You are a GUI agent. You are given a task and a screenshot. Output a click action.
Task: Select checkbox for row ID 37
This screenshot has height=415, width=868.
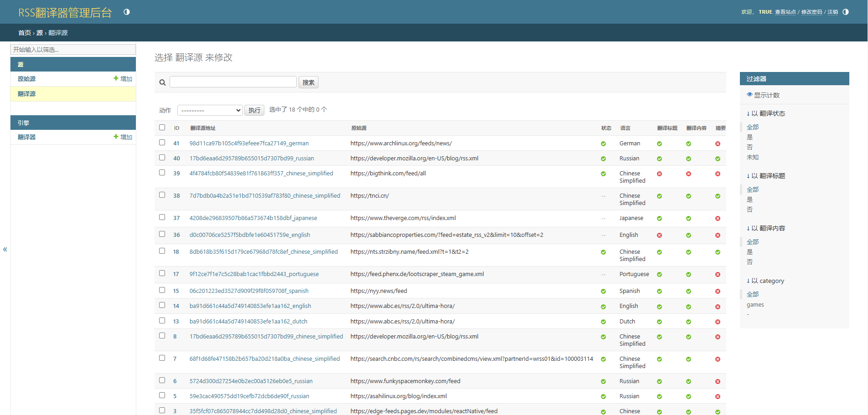point(162,217)
